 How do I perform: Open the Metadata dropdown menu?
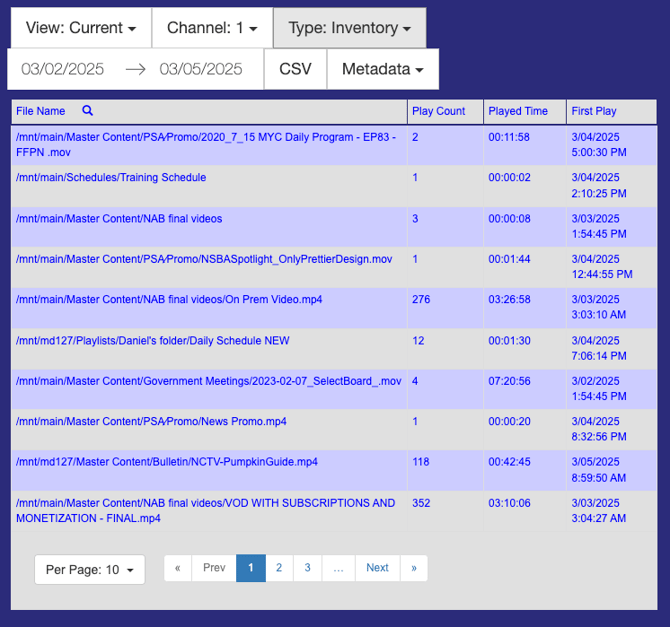[x=382, y=69]
